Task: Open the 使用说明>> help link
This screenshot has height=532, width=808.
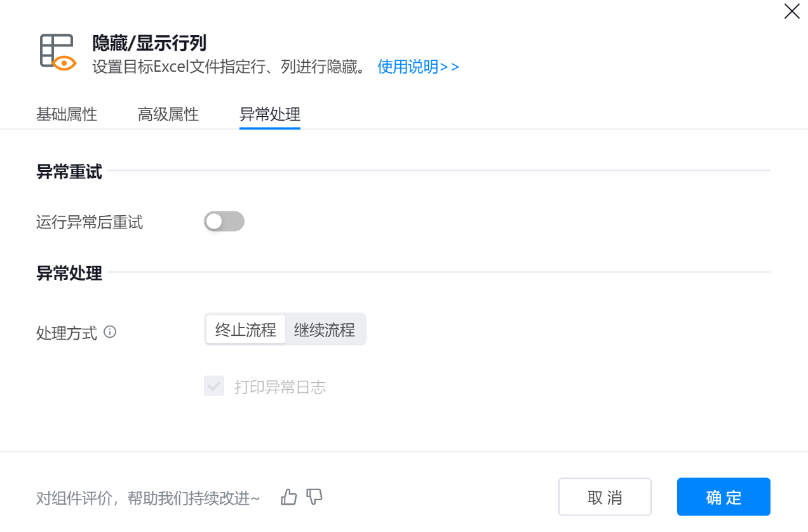Action: 418,67
